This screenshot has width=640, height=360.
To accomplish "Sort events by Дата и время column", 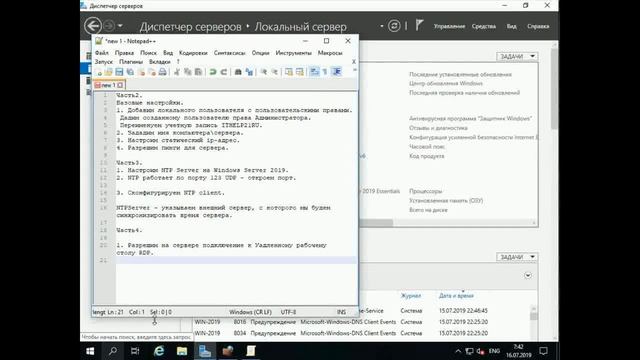I will [456, 296].
